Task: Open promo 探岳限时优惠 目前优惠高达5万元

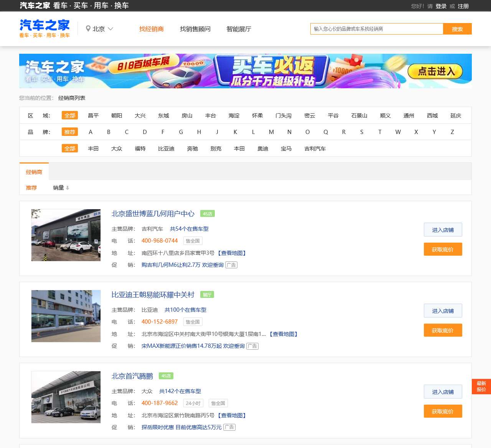Action: click(x=181, y=427)
